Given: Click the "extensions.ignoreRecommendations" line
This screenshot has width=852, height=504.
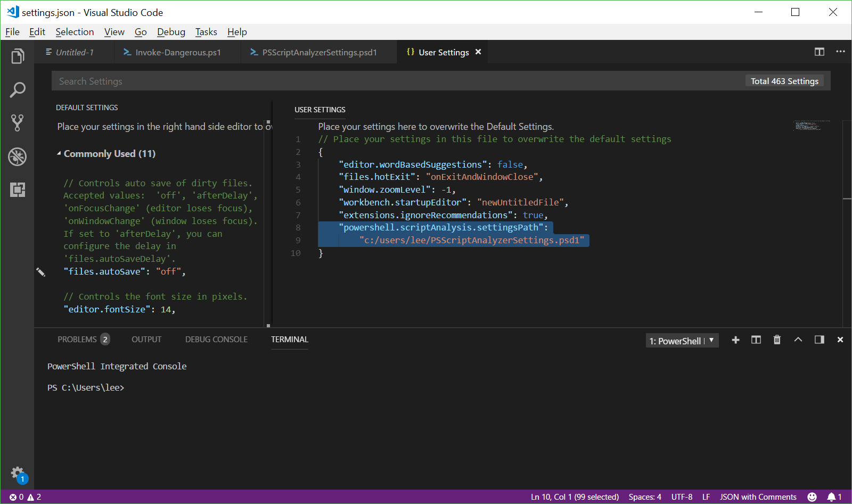Looking at the screenshot, I should [x=443, y=215].
